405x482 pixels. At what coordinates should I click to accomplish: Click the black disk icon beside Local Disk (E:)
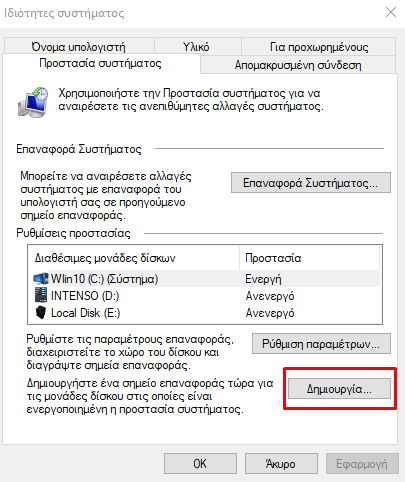click(x=41, y=313)
